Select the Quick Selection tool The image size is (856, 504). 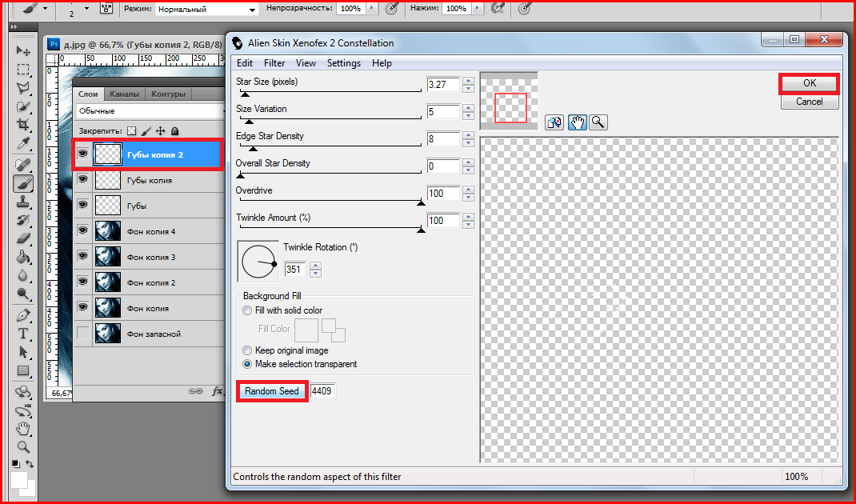[23, 106]
